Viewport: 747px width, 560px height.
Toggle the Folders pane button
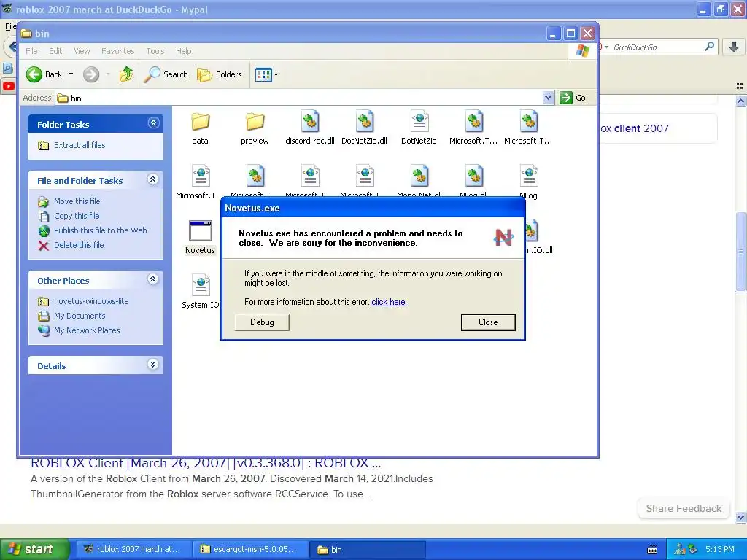(x=220, y=74)
